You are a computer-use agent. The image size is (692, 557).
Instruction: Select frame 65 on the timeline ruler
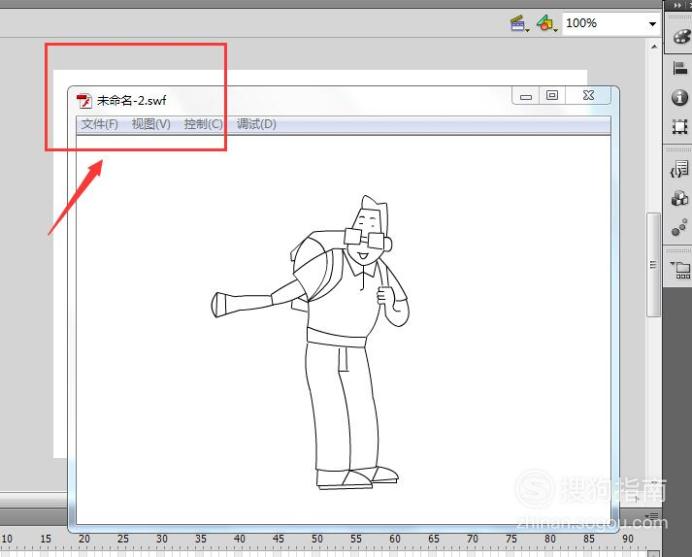tap(434, 539)
